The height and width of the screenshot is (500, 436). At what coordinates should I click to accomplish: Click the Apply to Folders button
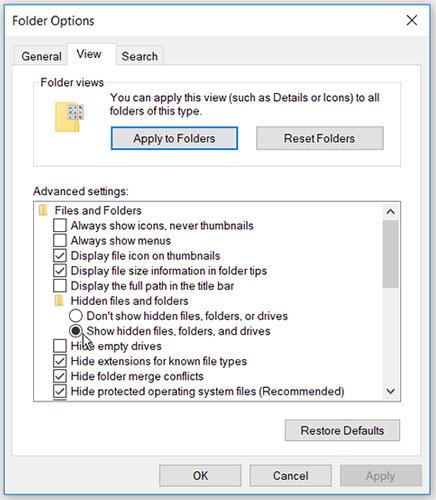(x=174, y=138)
